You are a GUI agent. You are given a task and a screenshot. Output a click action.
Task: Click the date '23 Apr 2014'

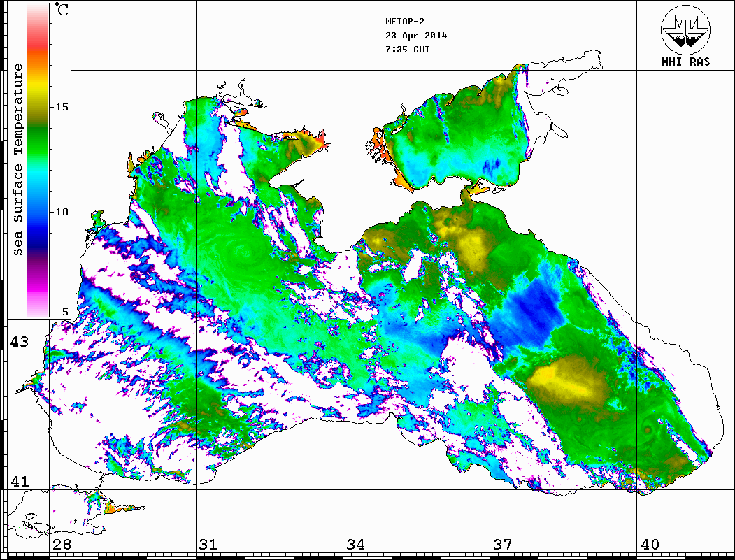[416, 36]
